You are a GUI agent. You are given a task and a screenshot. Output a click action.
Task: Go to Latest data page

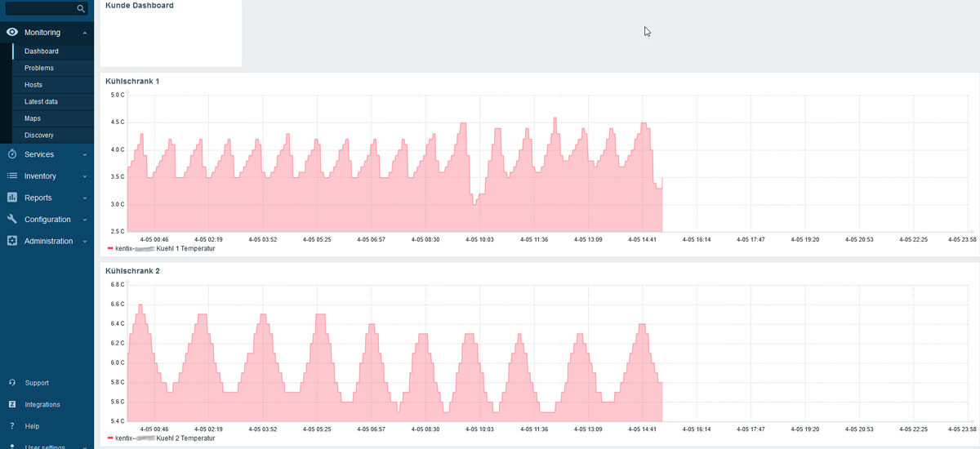pyautogui.click(x=41, y=102)
